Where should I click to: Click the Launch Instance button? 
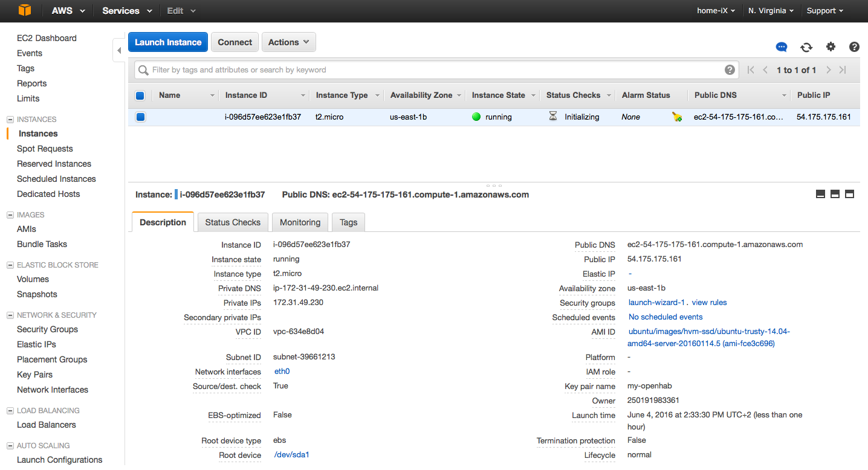click(x=168, y=42)
